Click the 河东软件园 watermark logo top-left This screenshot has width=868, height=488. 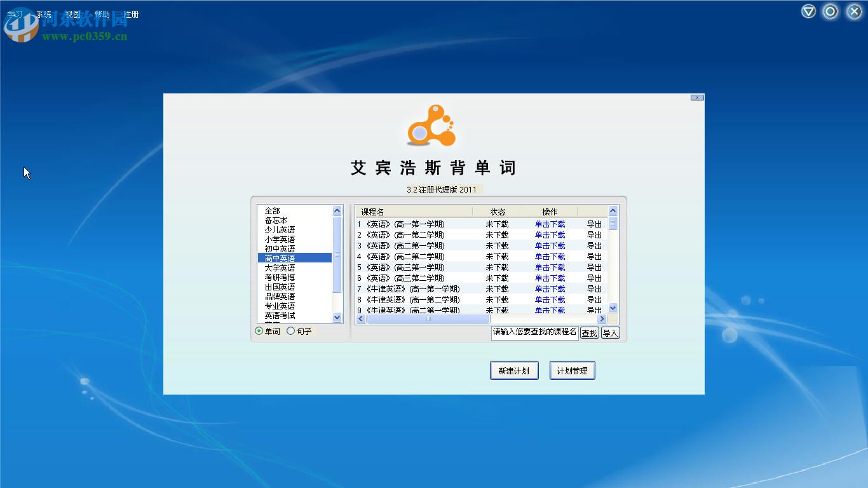tap(22, 29)
